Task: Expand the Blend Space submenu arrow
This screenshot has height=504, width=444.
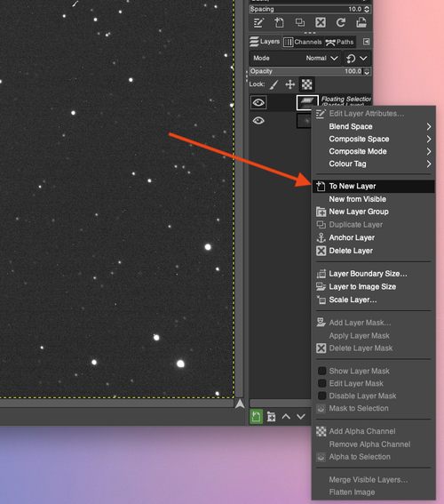Action: 429,126
